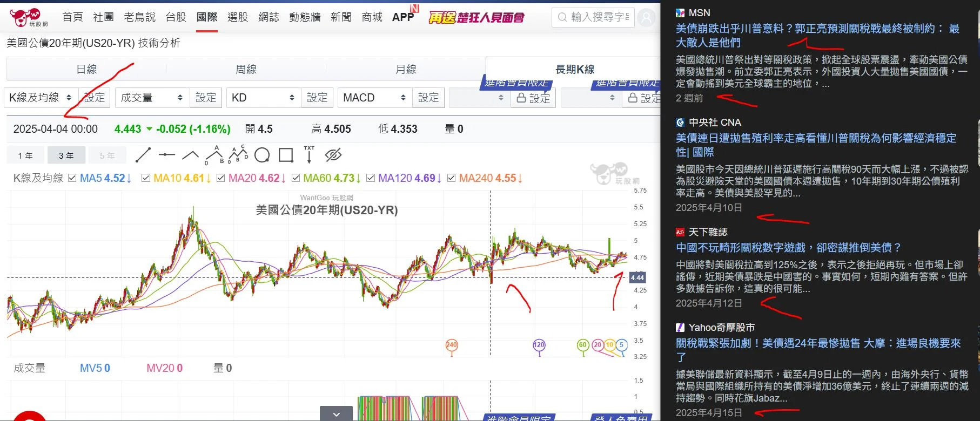Open the 國際 menu
980x421 pixels.
(x=207, y=17)
